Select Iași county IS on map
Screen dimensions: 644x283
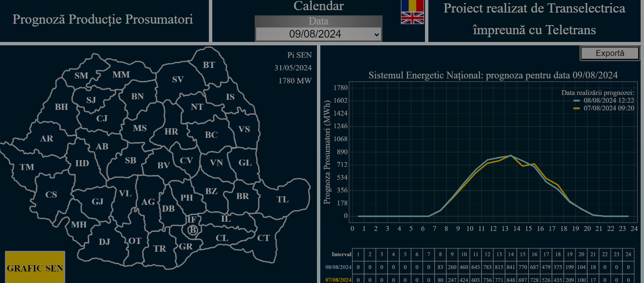(231, 97)
